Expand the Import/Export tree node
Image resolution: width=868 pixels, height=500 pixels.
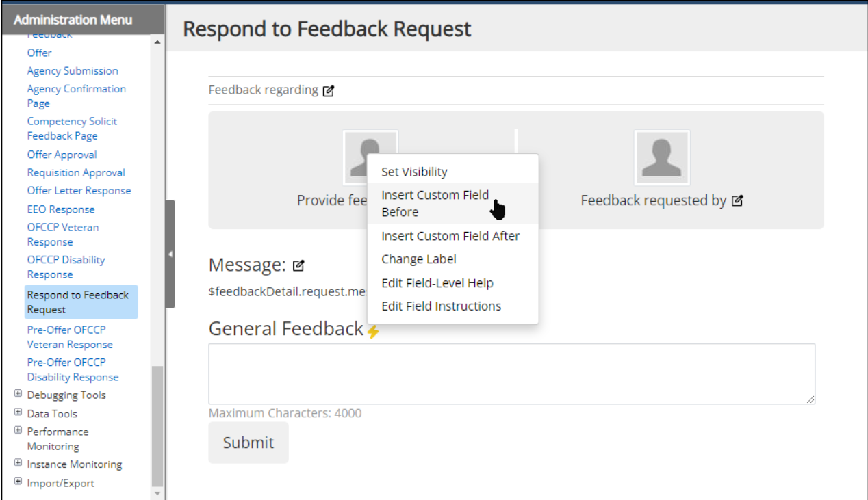click(18, 482)
